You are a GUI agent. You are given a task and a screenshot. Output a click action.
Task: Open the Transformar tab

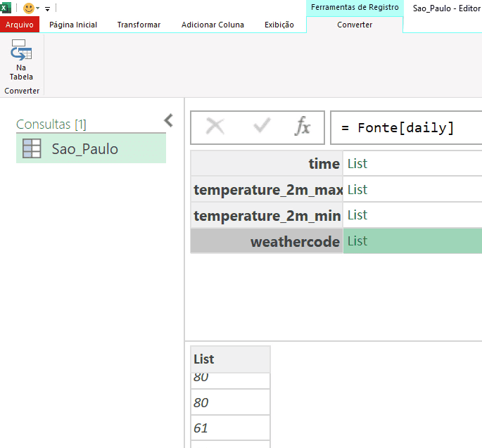(x=139, y=25)
